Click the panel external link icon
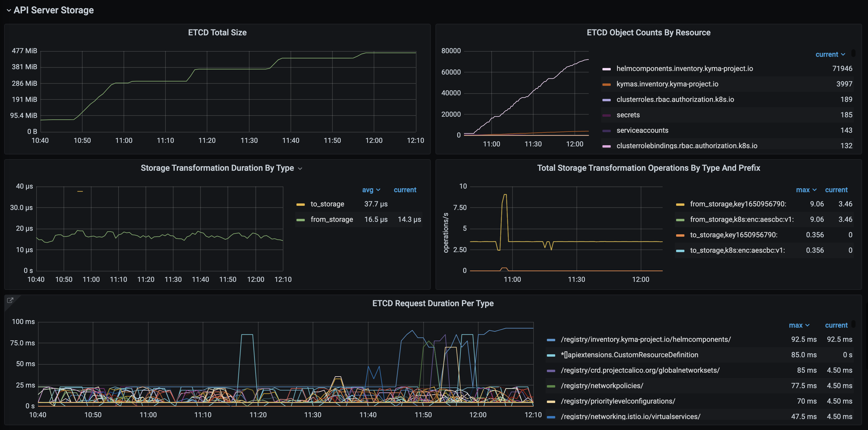 pos(10,300)
